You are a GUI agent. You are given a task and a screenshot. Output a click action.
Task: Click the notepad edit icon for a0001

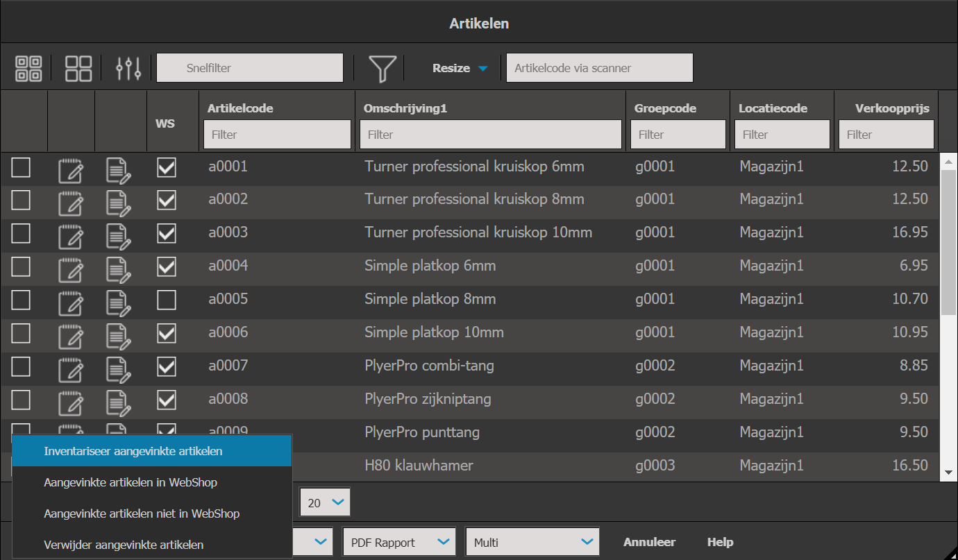(71, 167)
